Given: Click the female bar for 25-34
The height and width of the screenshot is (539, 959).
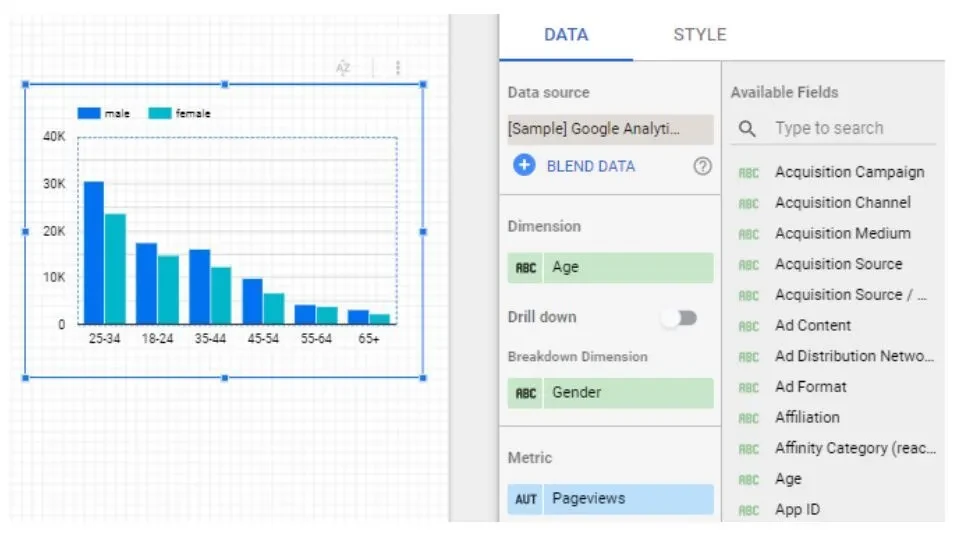Looking at the screenshot, I should 115,269.
